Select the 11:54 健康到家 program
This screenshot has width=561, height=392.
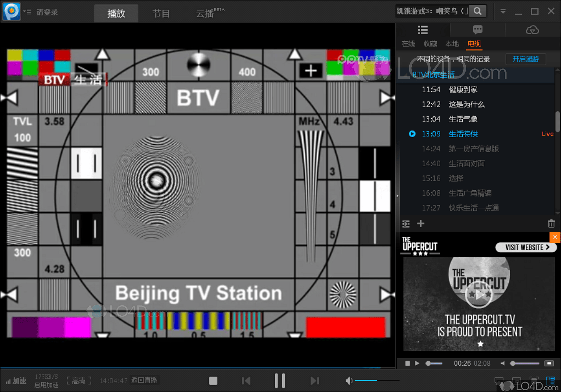[x=476, y=89]
